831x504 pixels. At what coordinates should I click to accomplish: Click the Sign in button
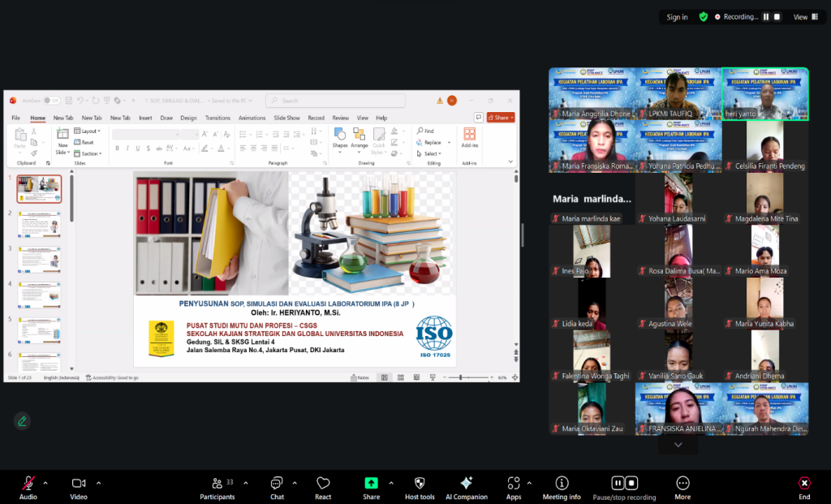click(677, 17)
